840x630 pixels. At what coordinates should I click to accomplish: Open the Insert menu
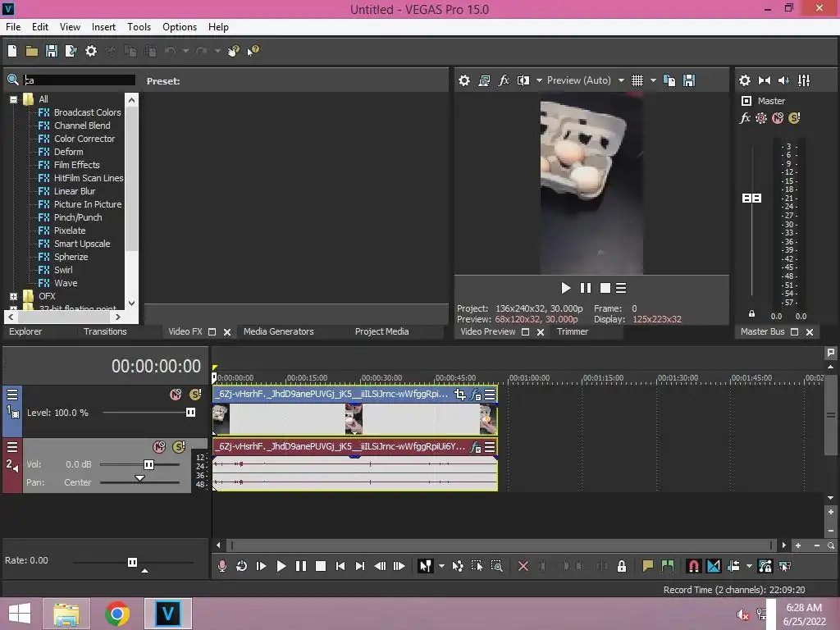tap(103, 27)
